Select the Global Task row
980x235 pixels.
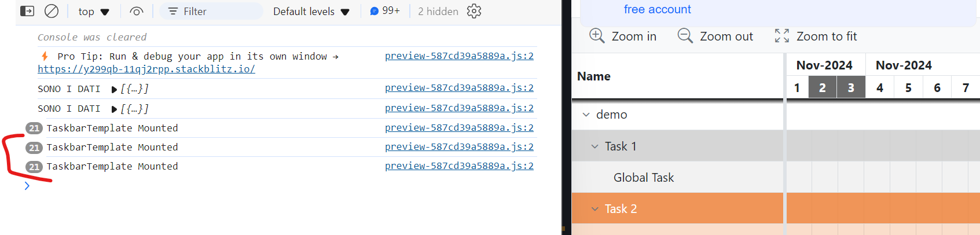pyautogui.click(x=643, y=178)
